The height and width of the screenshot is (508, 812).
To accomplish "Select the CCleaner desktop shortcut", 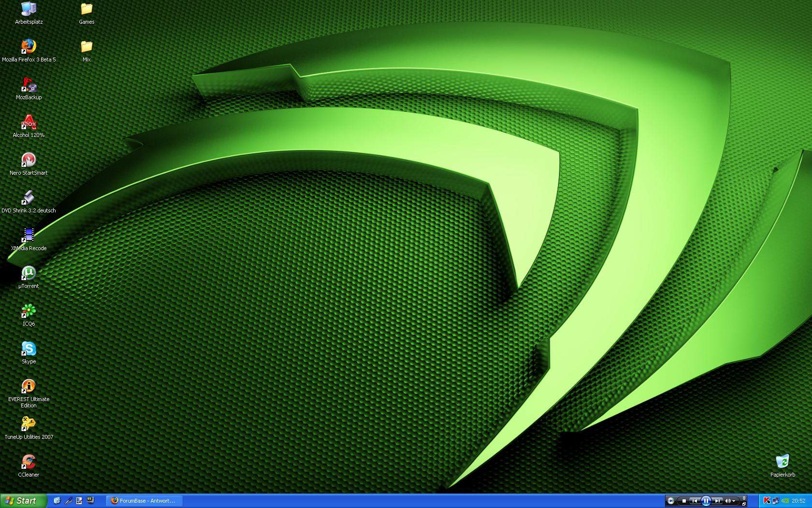I will [x=29, y=466].
